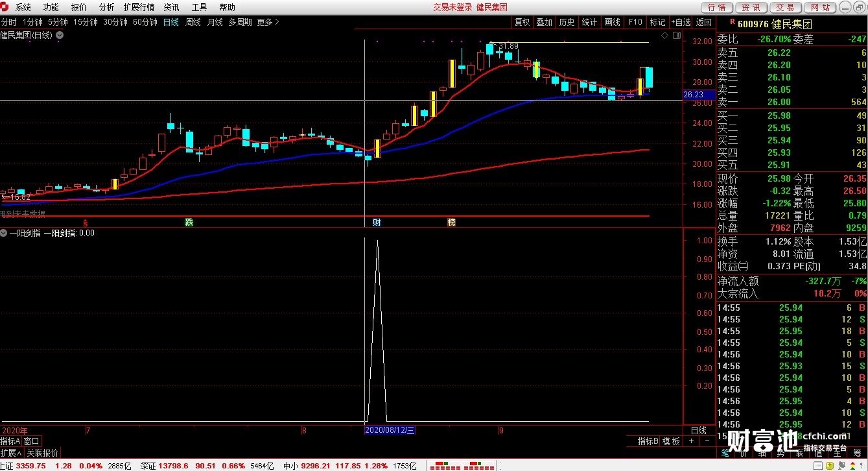The height and width of the screenshot is (471, 868).
Task: Click the 复权 toolbar button
Action: tap(522, 22)
